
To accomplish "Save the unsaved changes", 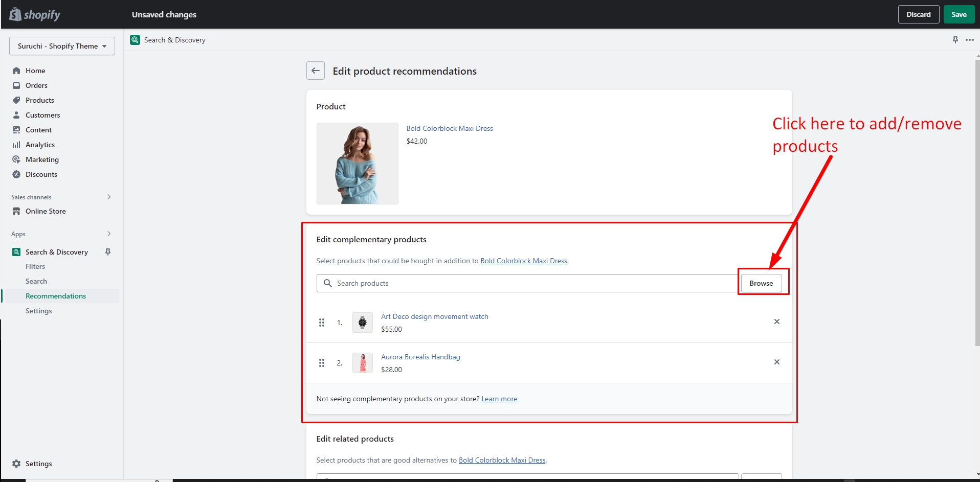I will click(x=959, y=14).
